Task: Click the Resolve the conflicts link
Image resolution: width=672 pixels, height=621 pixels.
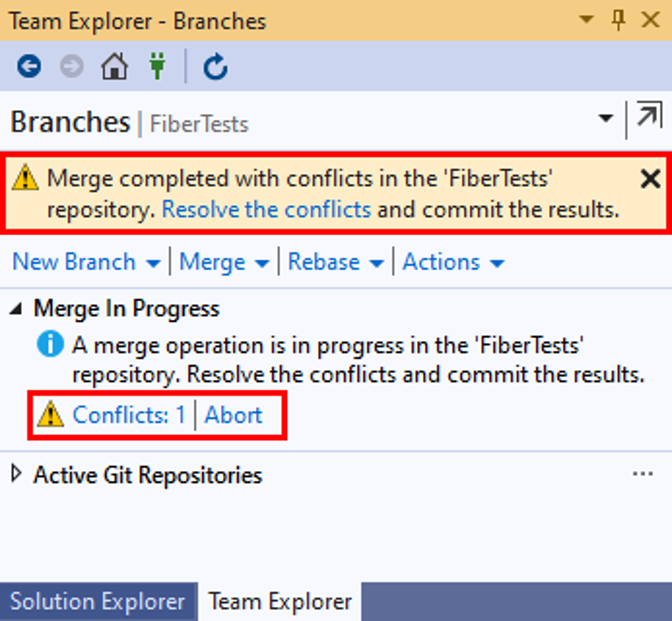Action: pyautogui.click(x=266, y=210)
